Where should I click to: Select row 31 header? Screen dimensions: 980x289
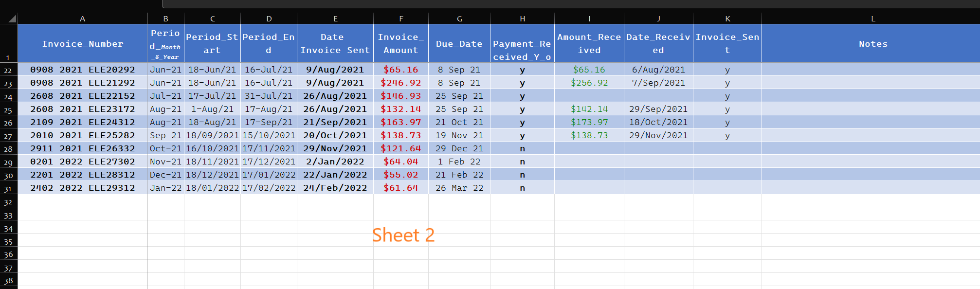click(8, 188)
